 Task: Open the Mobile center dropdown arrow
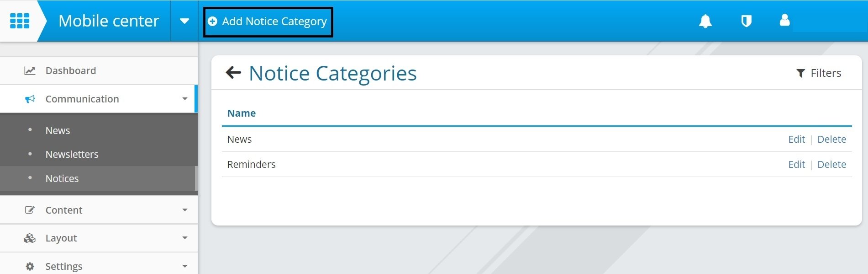click(x=184, y=21)
